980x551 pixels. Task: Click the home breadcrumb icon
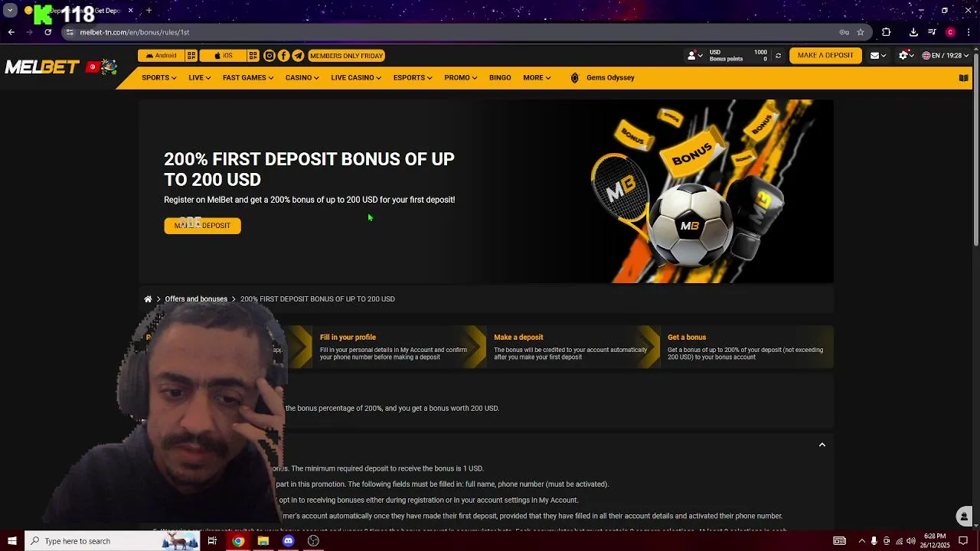[148, 299]
